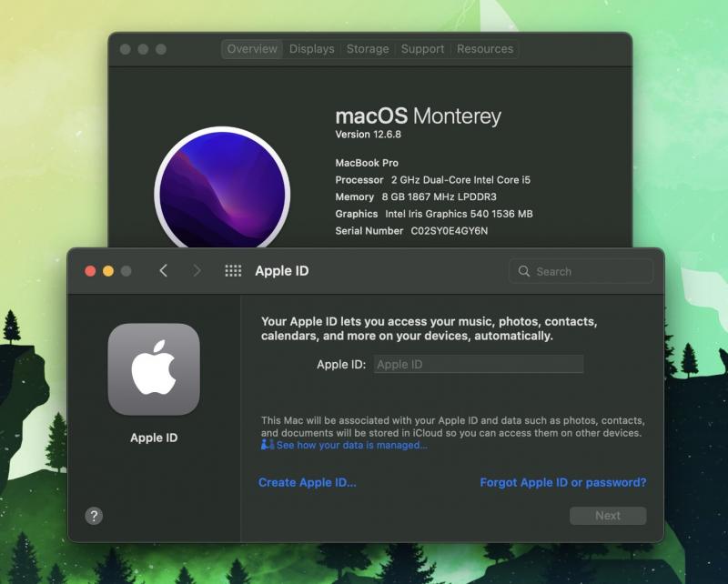Open help with the question mark button
Viewport: 728px width, 584px height.
[x=94, y=515]
